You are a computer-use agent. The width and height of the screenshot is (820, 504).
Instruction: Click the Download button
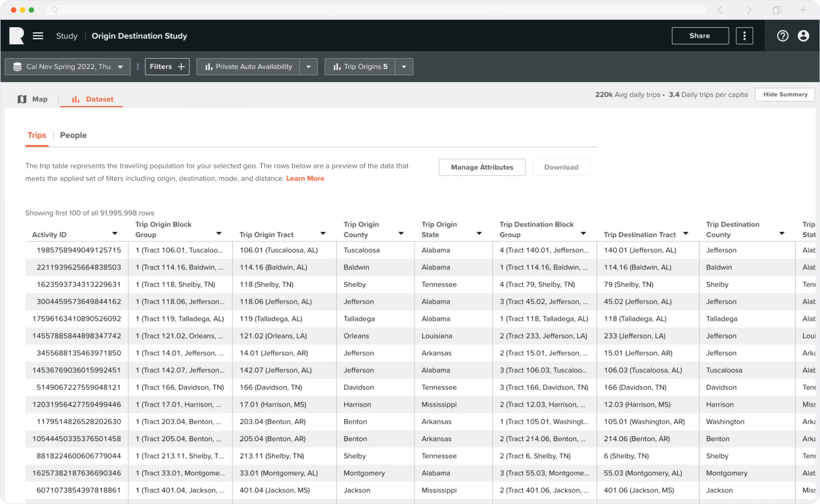coord(561,167)
